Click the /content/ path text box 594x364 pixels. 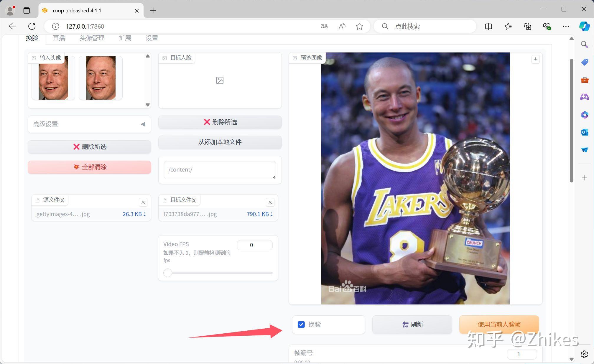click(x=220, y=170)
